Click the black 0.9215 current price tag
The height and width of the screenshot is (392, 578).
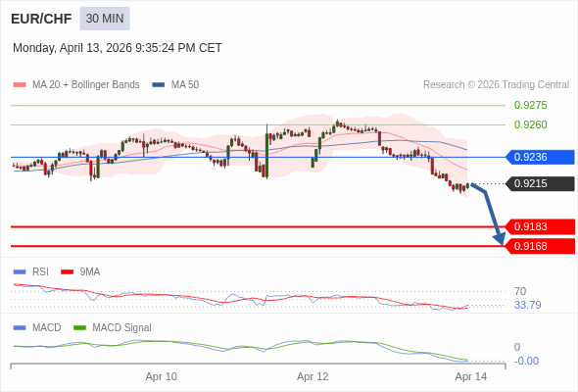click(x=540, y=183)
